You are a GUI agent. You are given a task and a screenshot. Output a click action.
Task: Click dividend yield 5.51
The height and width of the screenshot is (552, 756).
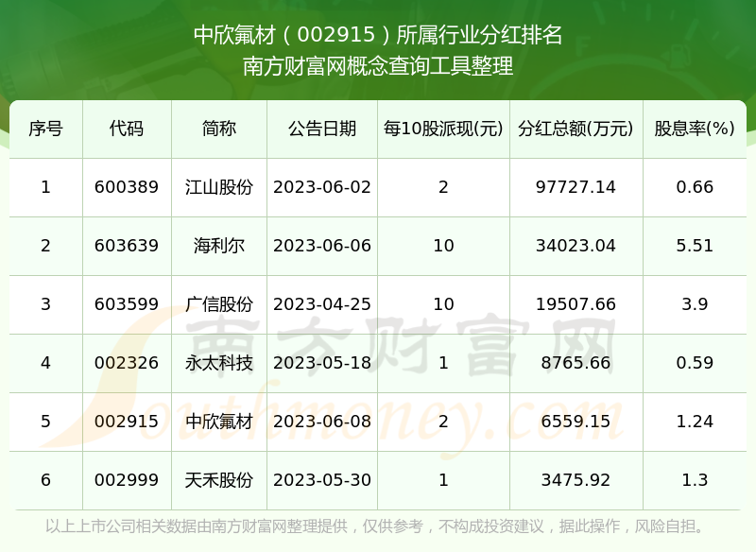click(695, 246)
